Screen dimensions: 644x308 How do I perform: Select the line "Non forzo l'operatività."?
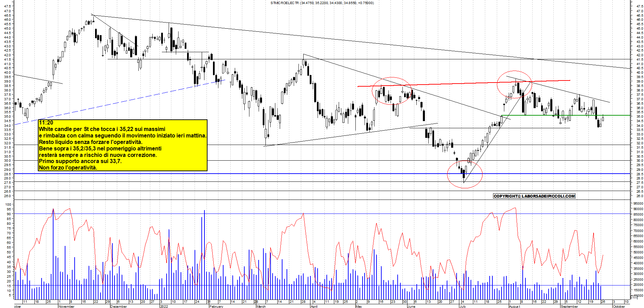click(68, 168)
